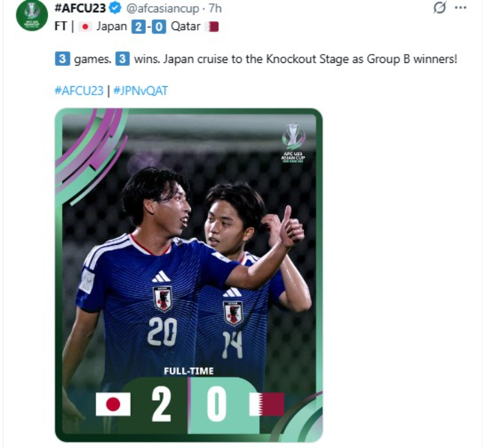Image resolution: width=486 pixels, height=448 pixels.
Task: Click the AFC Asian Cup profile avatar
Action: click(x=31, y=16)
